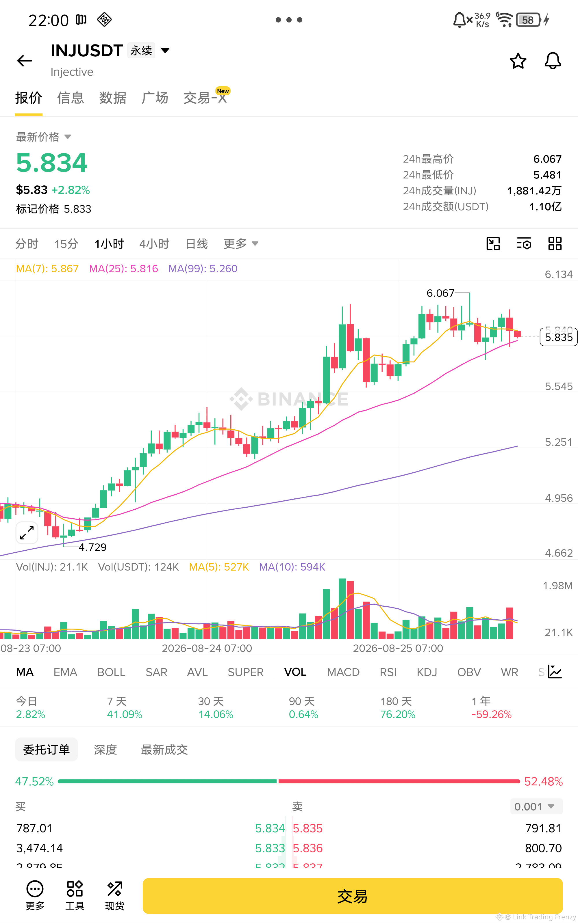Tap the battery 58 status icon

tap(528, 20)
